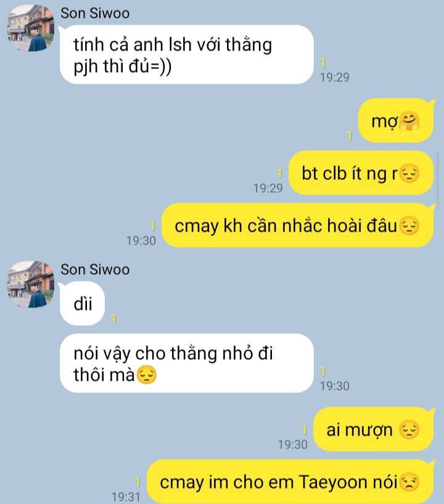Tap pensive emoji in 'bt clb' message

409,174
